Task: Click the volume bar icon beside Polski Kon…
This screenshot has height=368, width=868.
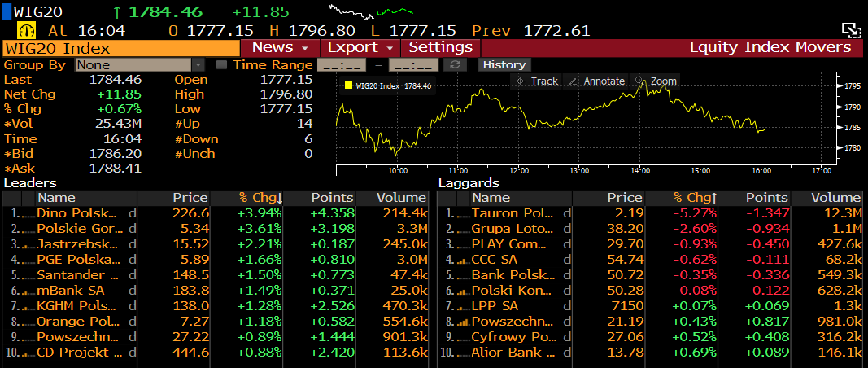Action: [x=464, y=291]
